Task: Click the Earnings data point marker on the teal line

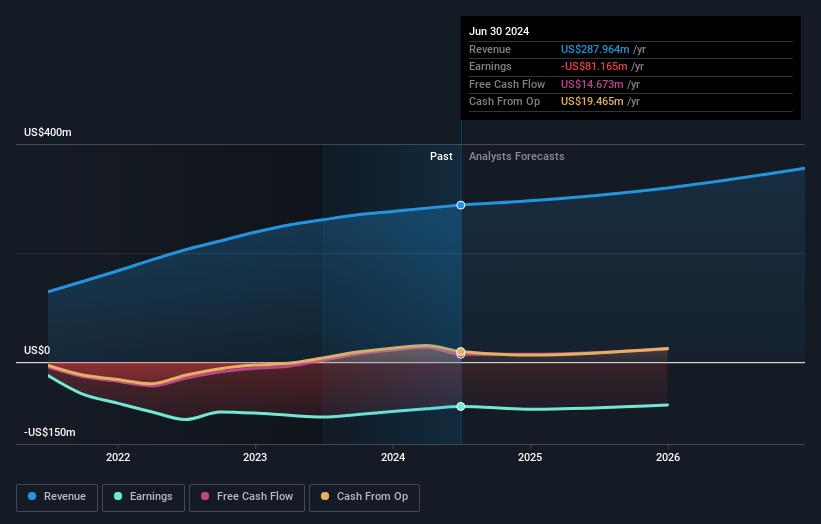Action: pos(461,406)
